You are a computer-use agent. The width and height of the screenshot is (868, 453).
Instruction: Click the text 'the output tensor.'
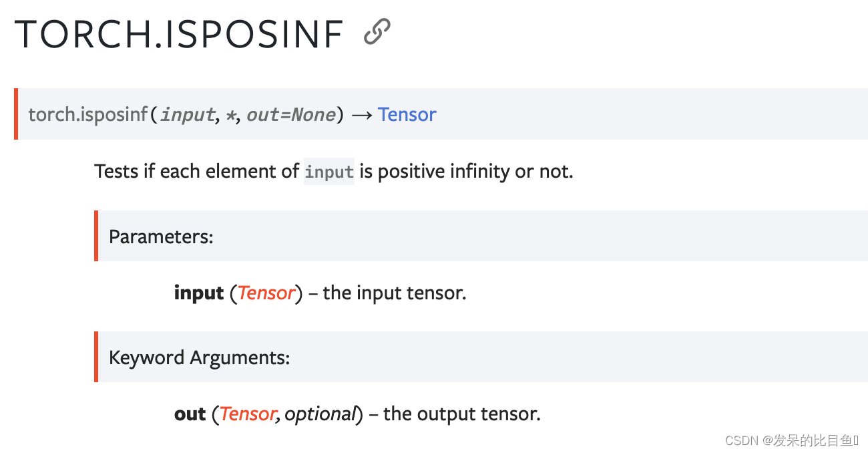(x=462, y=414)
